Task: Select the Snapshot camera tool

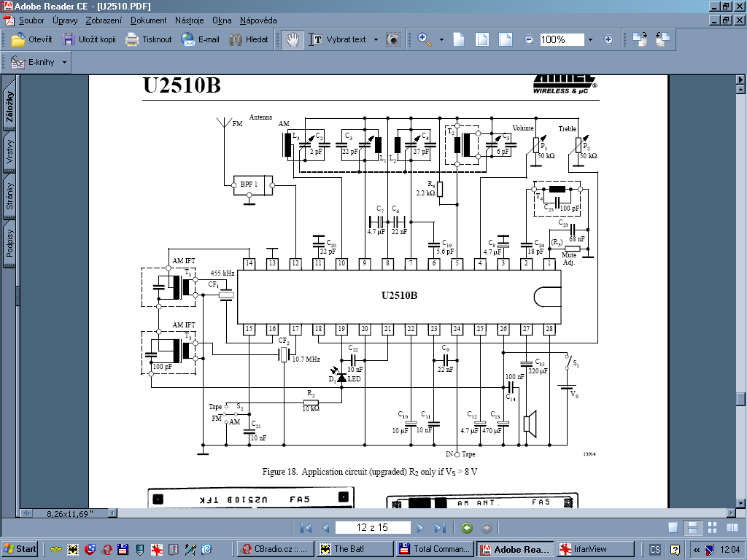Action: click(x=393, y=39)
